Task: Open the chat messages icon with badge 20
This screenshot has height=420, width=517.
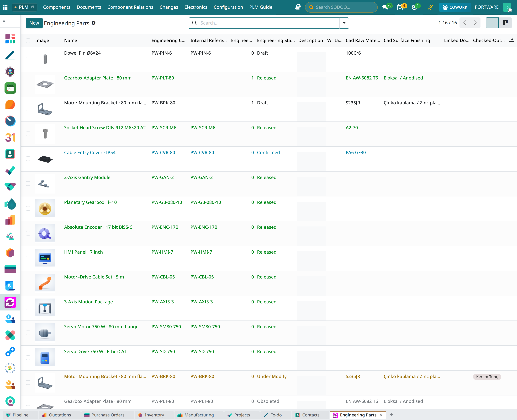Action: tap(385, 7)
